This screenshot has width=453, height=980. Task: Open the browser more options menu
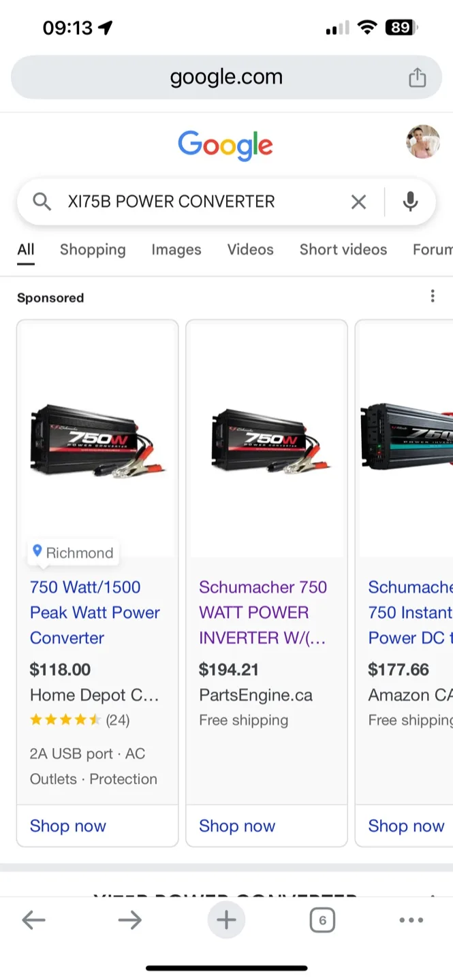(x=411, y=921)
